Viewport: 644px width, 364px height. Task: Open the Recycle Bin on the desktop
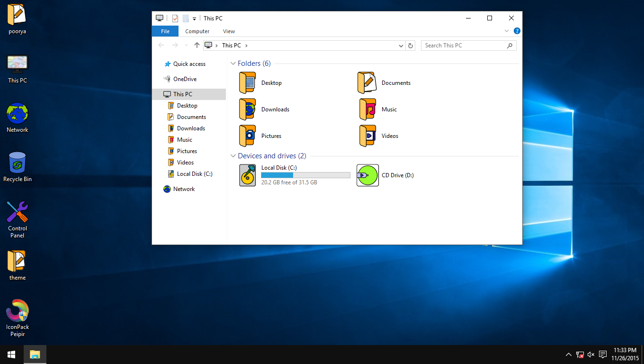point(17,161)
